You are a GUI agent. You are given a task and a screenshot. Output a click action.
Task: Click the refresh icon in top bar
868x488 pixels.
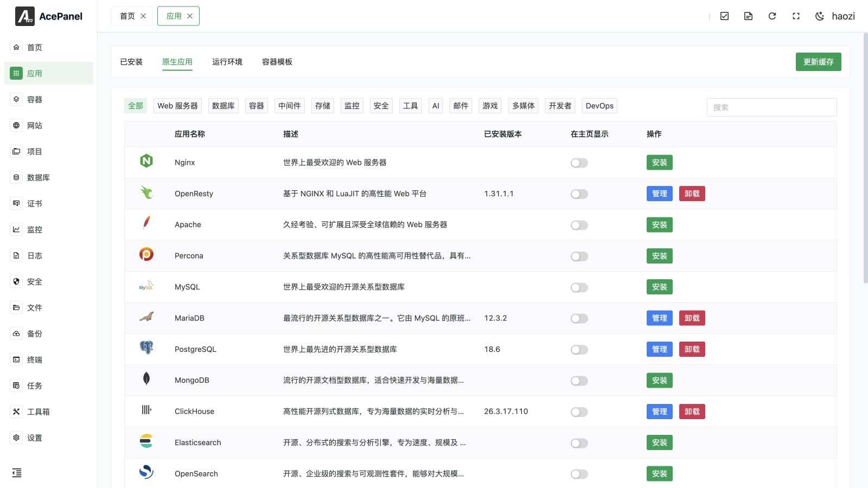[772, 16]
